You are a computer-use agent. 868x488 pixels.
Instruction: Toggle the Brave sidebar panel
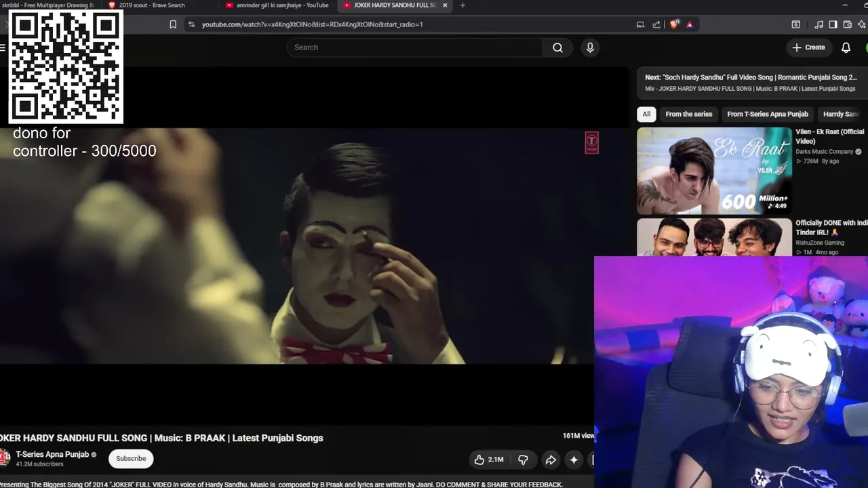(833, 24)
